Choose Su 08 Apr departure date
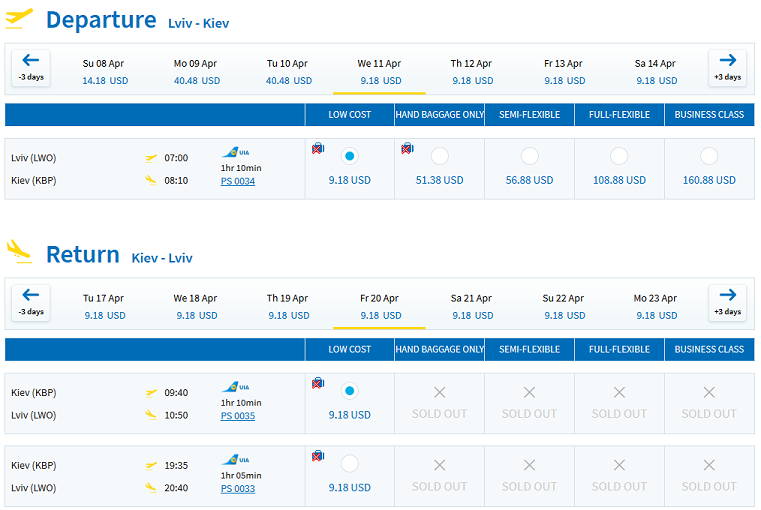Viewport: 761px width, 510px height. pyautogui.click(x=104, y=72)
